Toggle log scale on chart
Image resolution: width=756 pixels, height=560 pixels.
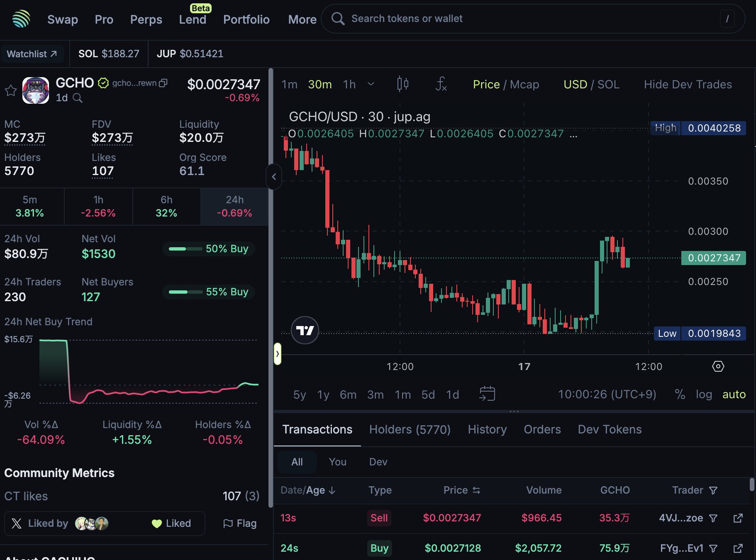click(704, 394)
